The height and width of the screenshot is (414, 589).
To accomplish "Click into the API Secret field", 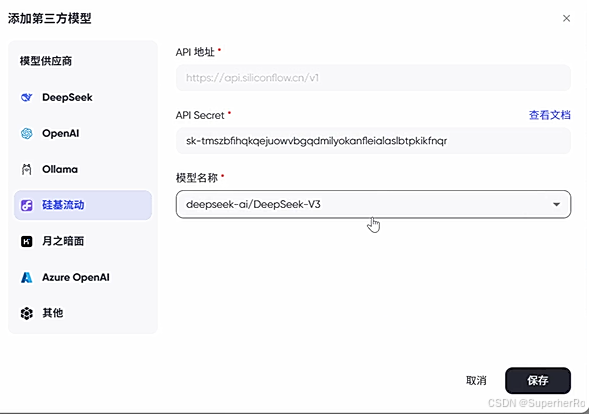I will click(x=373, y=141).
